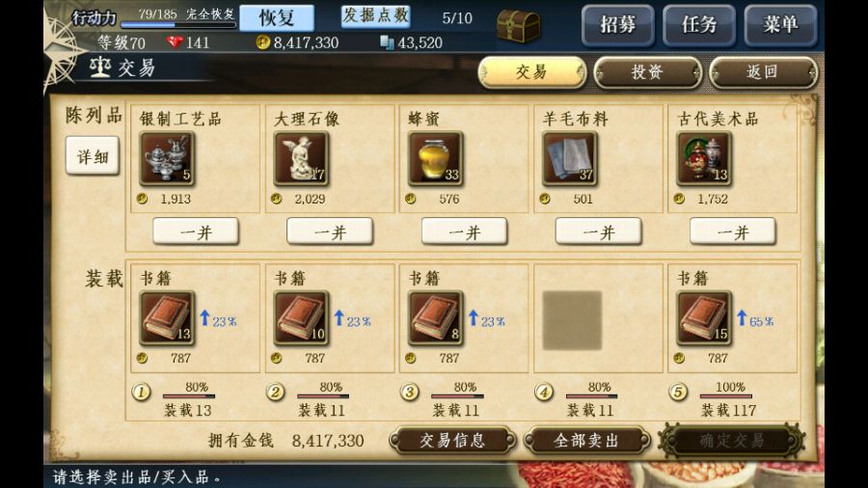Viewport: 868px width, 488px height.
Task: Select the book with 65% increase
Action: (x=704, y=317)
